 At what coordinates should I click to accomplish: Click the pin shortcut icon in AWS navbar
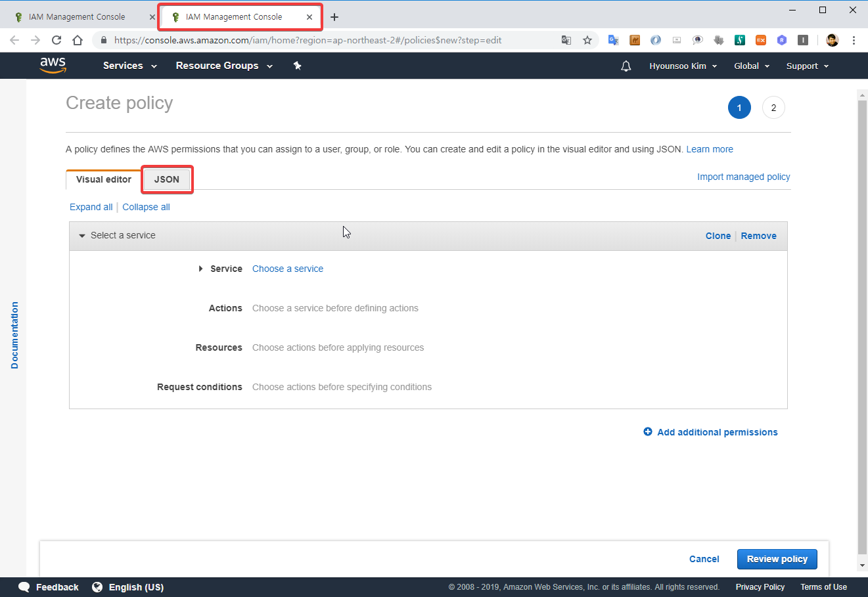pos(297,66)
